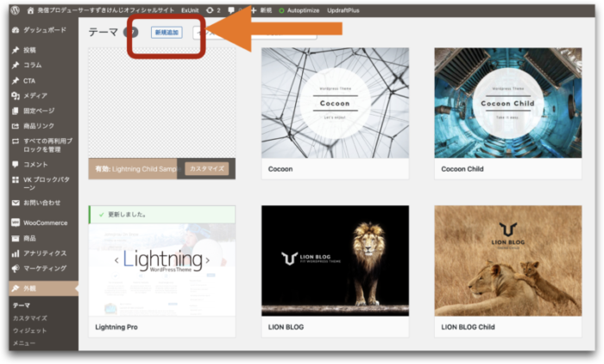Open 投稿 via its pin icon
This screenshot has width=604, height=364.
[16, 50]
